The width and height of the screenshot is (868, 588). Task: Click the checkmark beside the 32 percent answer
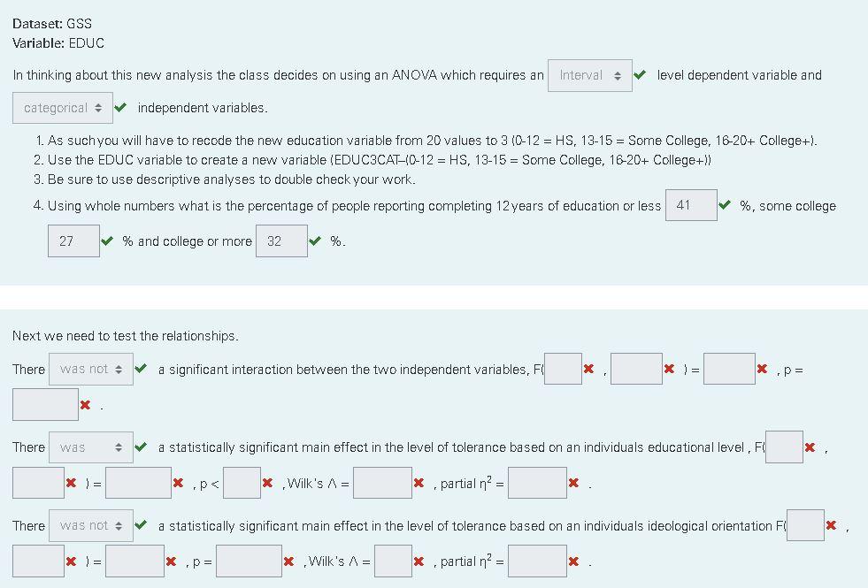pos(317,241)
